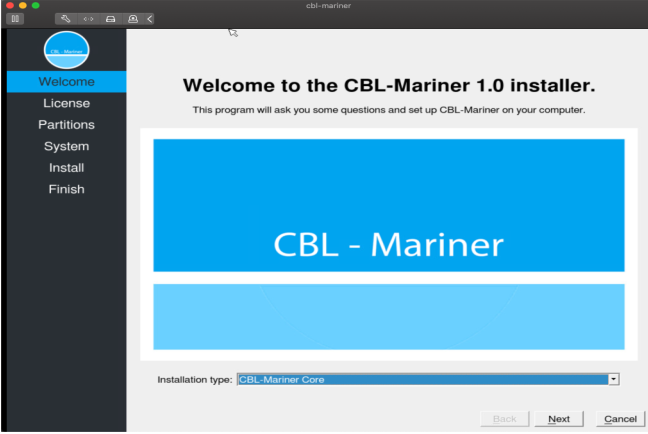This screenshot has width=648, height=434.
Task: Minimize window with yellow button
Action: pos(23,5)
